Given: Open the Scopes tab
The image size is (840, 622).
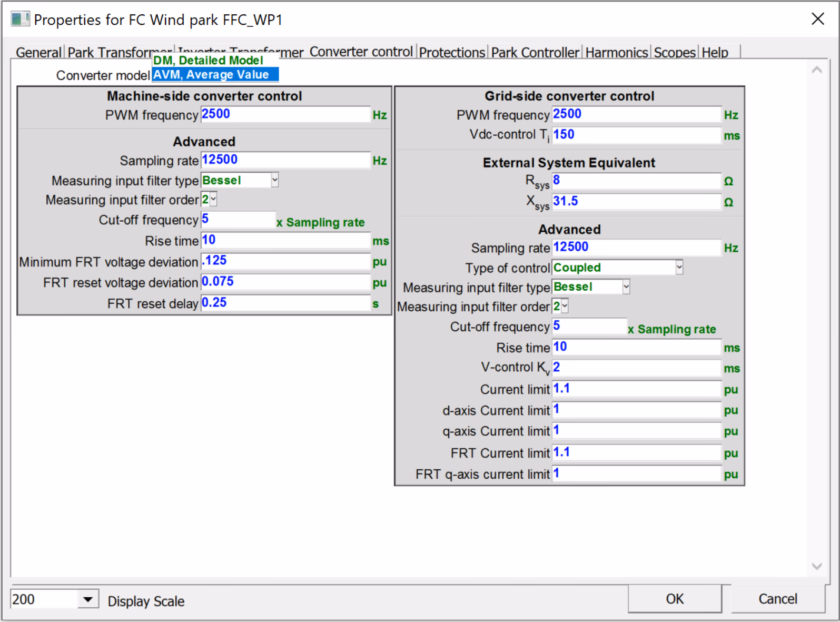Looking at the screenshot, I should click(x=675, y=52).
